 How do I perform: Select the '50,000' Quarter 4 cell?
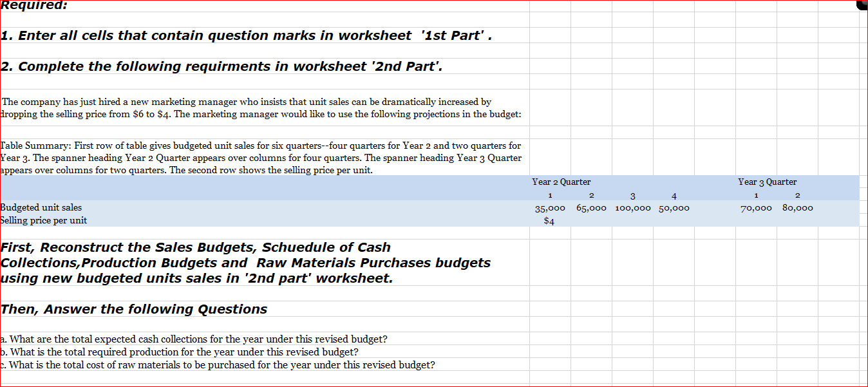coord(674,207)
